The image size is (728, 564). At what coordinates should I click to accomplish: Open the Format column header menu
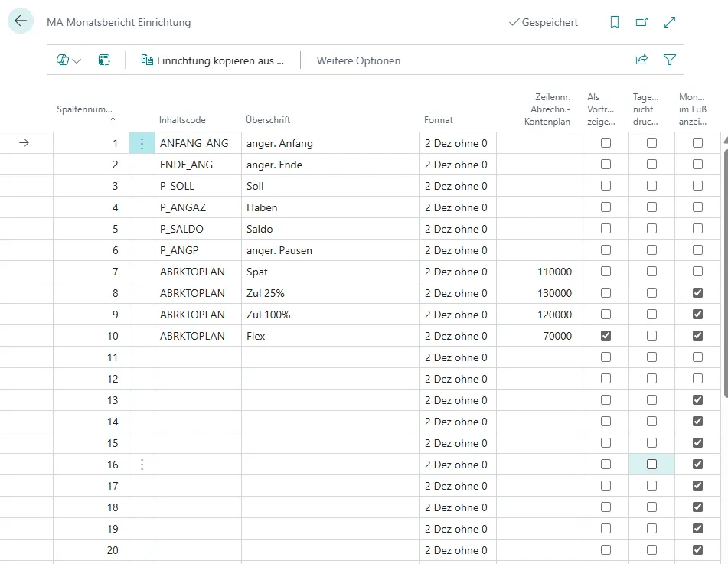click(439, 120)
